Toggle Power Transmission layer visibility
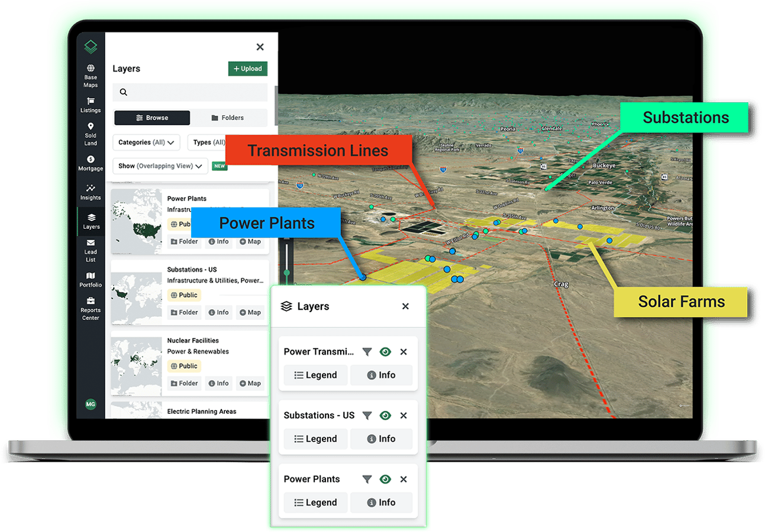 [x=385, y=352]
